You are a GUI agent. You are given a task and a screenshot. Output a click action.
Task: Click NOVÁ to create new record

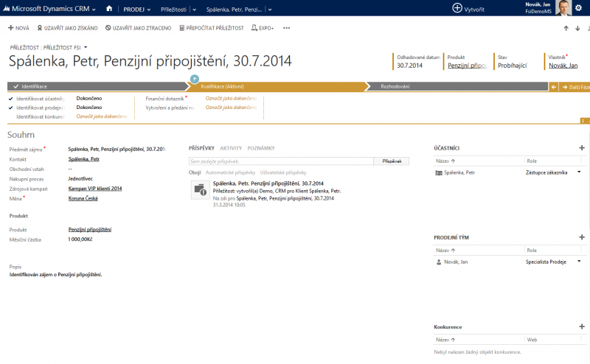coord(19,28)
